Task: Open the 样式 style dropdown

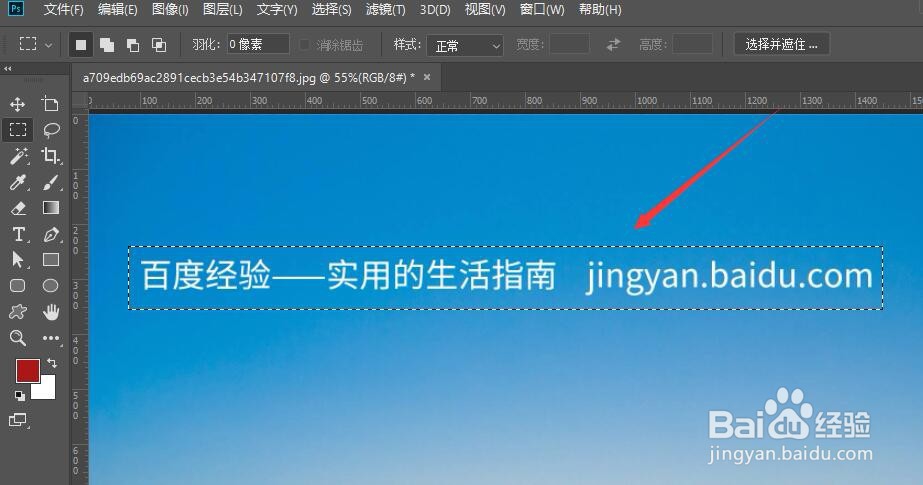Action: point(465,45)
